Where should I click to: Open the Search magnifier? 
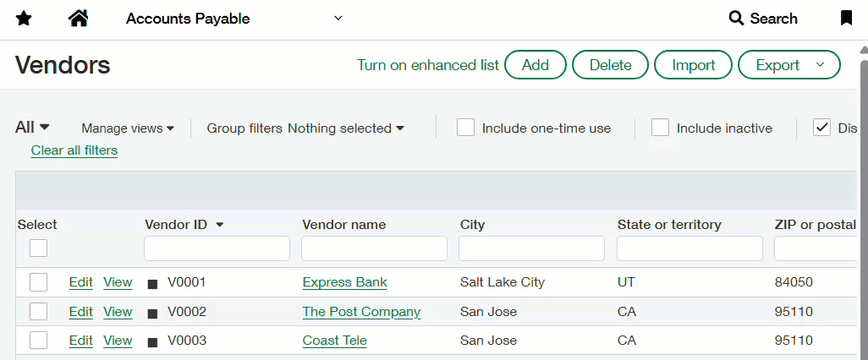(x=736, y=19)
